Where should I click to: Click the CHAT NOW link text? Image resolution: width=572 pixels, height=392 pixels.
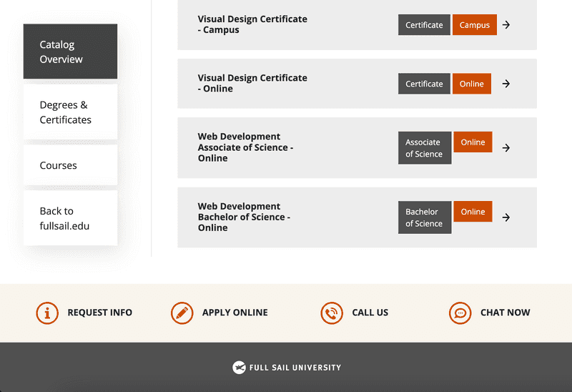506,313
